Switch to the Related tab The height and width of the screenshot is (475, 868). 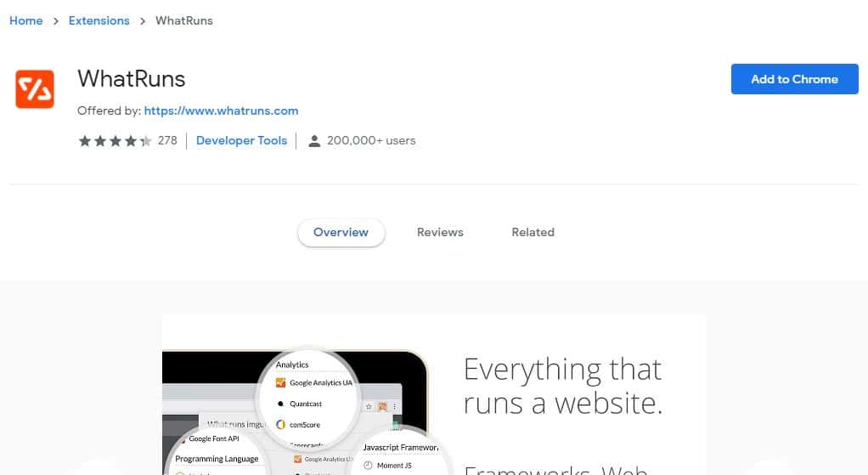pos(533,233)
